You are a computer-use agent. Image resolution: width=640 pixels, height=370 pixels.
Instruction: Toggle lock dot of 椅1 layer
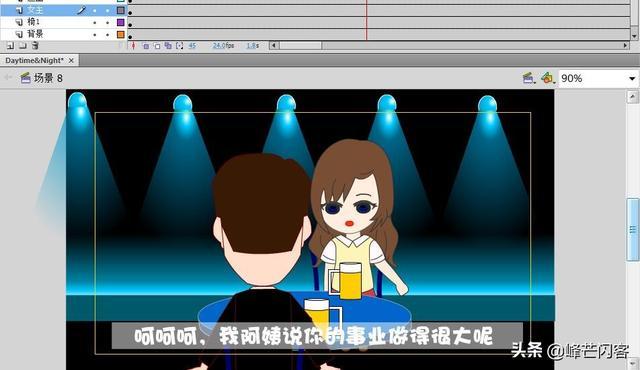click(108, 22)
